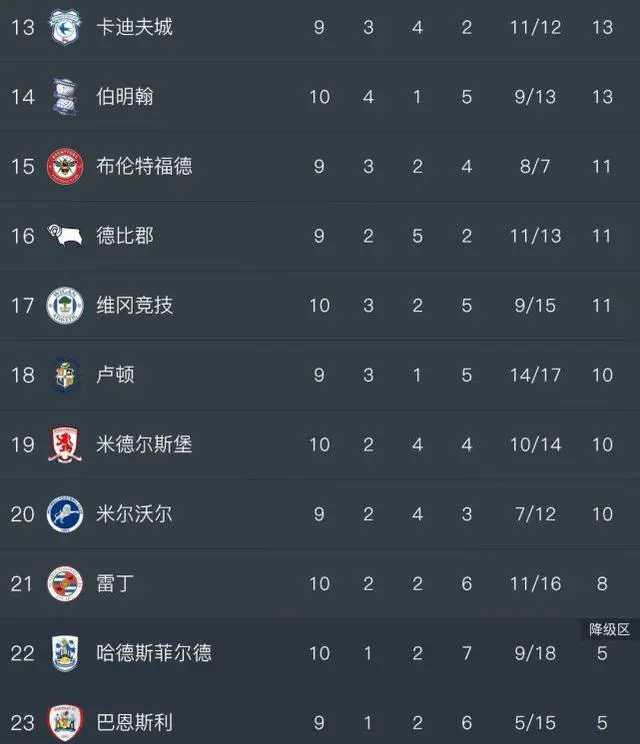Click rank number 16 of 德比郡

click(x=23, y=236)
